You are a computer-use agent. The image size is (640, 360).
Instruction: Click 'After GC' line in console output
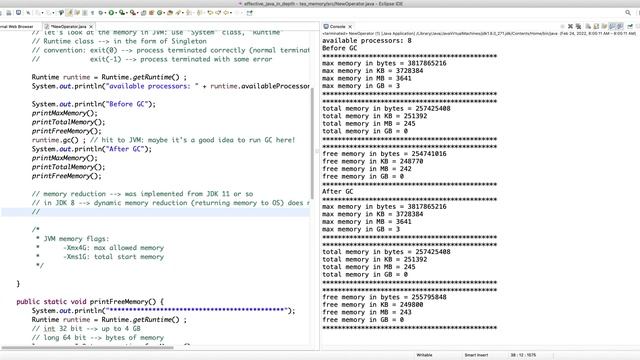tap(338, 191)
